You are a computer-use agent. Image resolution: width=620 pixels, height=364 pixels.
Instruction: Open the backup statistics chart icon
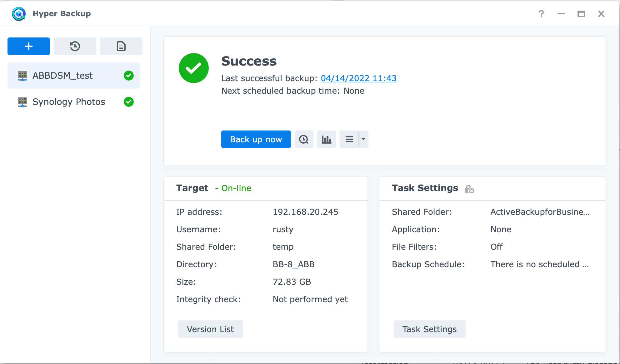pyautogui.click(x=327, y=139)
